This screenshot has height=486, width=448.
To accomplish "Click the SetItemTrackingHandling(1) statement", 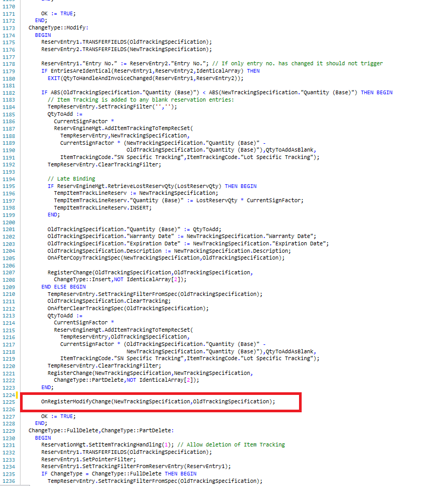I will (x=107, y=445).
